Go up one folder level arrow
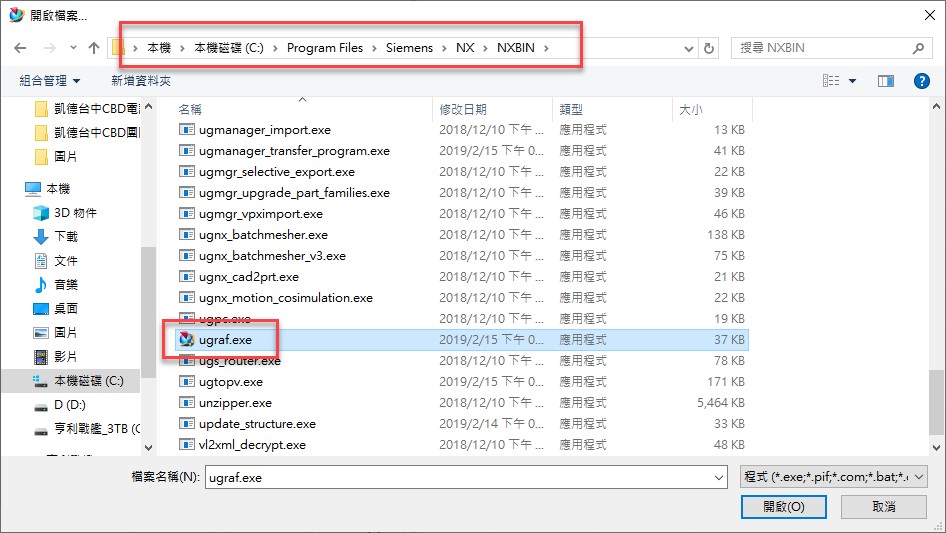 point(94,48)
